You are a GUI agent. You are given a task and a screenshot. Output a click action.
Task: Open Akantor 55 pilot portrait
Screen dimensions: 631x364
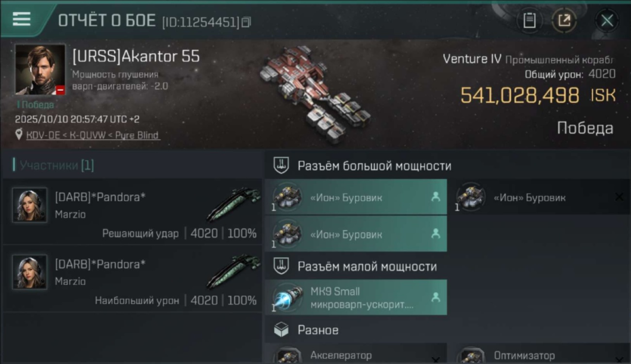40,69
